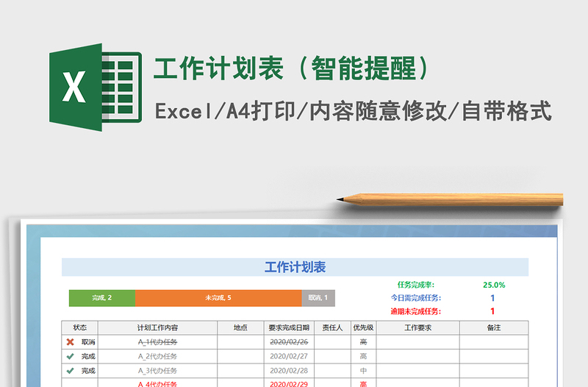Click the red date cell 2020/02/29
Image resolution: width=588 pixels, height=387 pixels.
pyautogui.click(x=289, y=383)
